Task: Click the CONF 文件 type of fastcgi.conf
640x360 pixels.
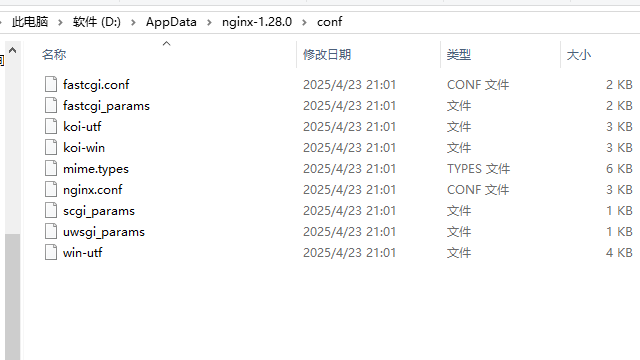Action: (478, 84)
